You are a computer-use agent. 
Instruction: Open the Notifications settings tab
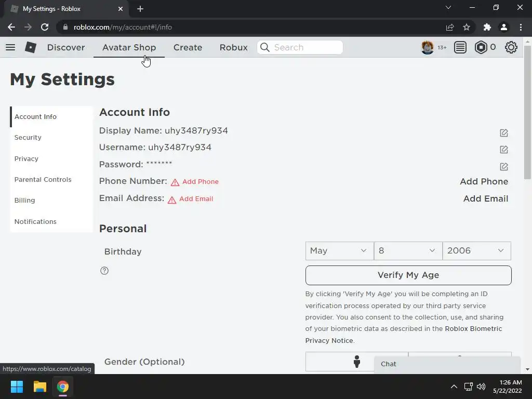tap(51, 221)
